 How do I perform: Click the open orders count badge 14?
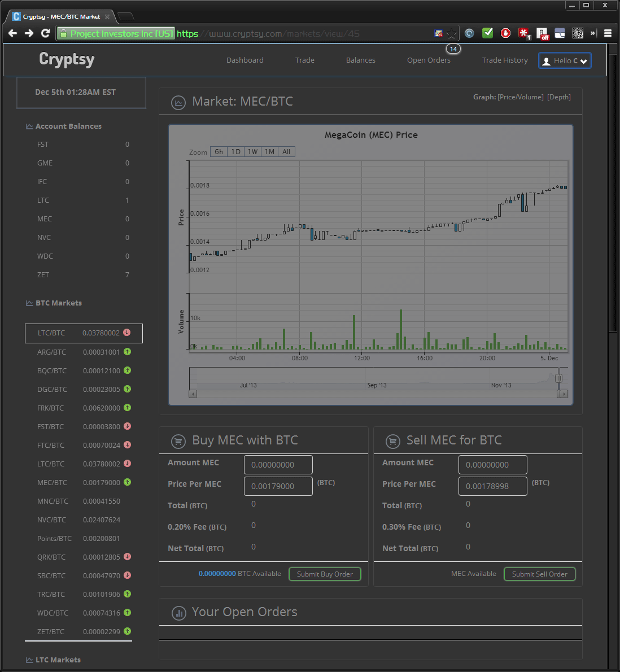[453, 49]
